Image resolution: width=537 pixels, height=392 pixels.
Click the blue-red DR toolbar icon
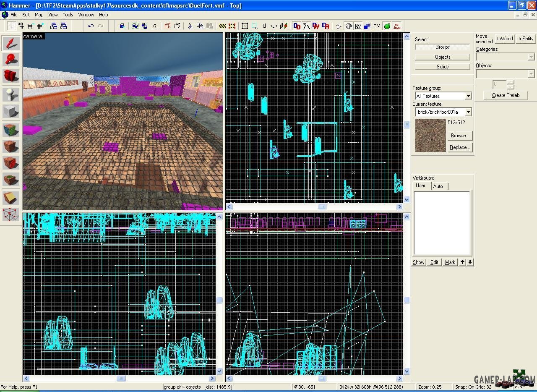click(326, 26)
